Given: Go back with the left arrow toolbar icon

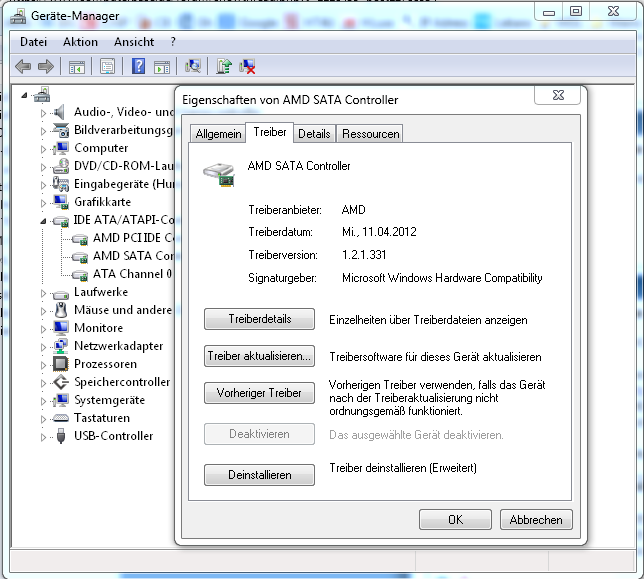Looking at the screenshot, I should (23, 66).
